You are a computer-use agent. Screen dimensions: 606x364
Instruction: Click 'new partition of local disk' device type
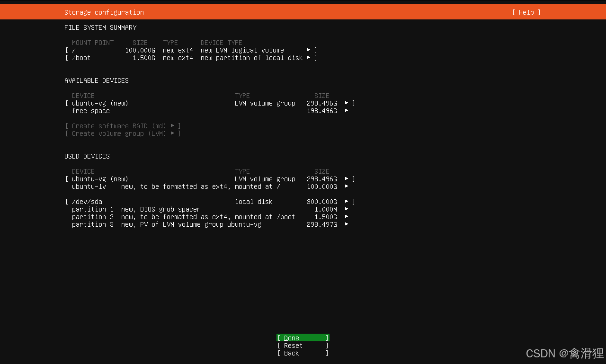click(x=252, y=58)
